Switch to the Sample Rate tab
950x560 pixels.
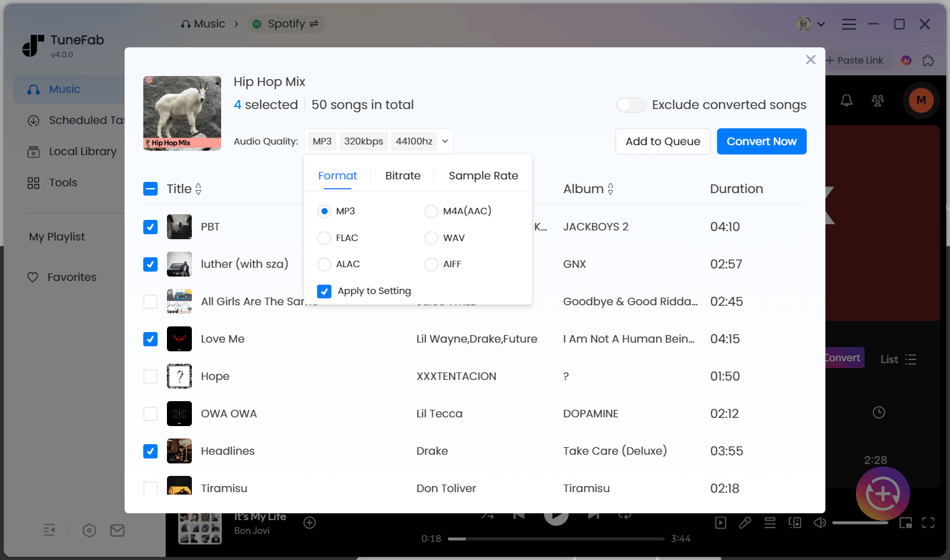[x=483, y=176]
